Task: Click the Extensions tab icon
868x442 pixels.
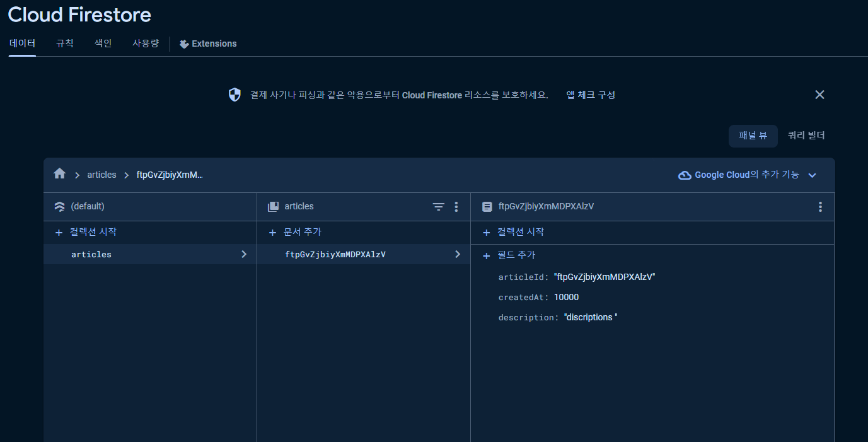Action: coord(184,44)
